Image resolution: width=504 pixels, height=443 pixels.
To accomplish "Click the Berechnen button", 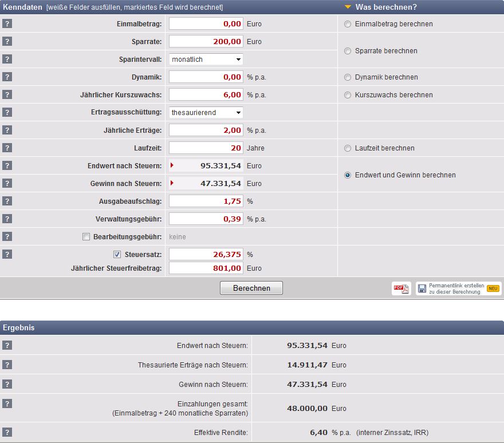I will tap(251, 288).
